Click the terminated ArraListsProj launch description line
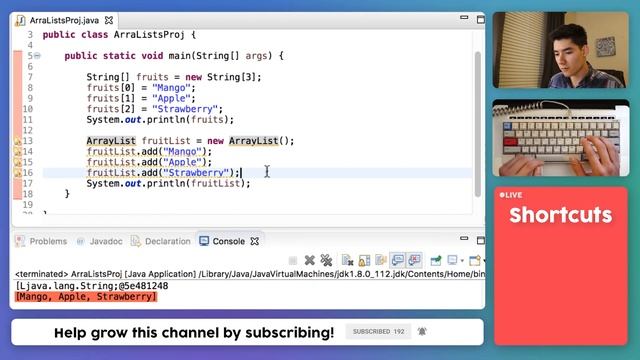Screen dimensions: 640x360 tap(249, 274)
